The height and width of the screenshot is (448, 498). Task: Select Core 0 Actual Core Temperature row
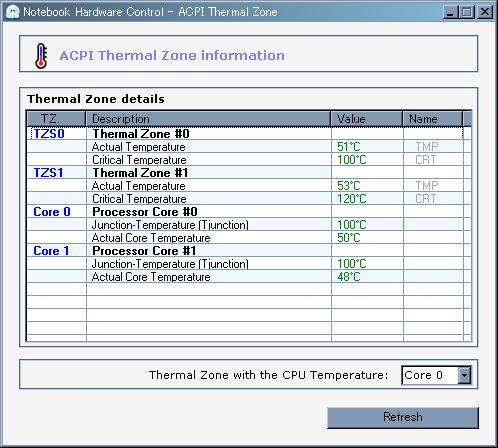245,238
